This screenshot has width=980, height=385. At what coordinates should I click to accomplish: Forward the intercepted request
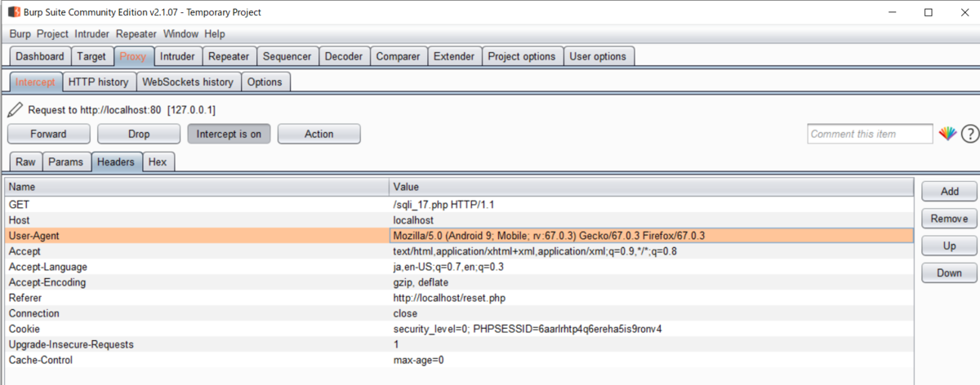pyautogui.click(x=48, y=134)
